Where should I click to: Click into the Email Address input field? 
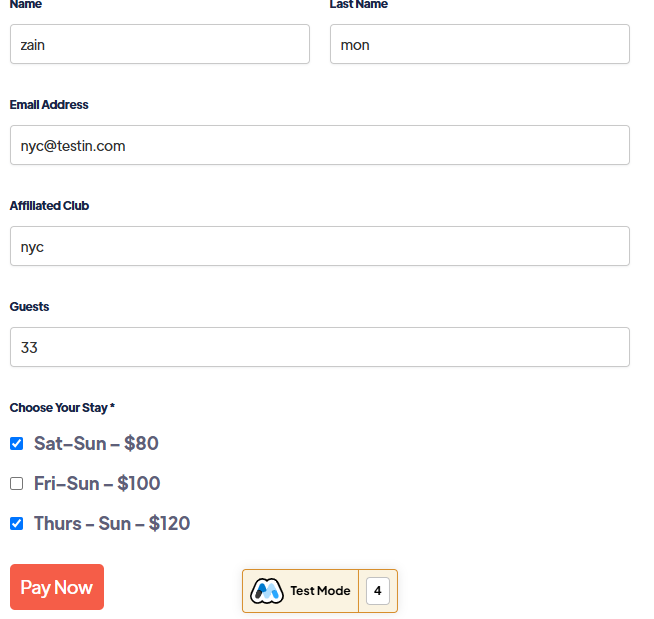click(319, 145)
